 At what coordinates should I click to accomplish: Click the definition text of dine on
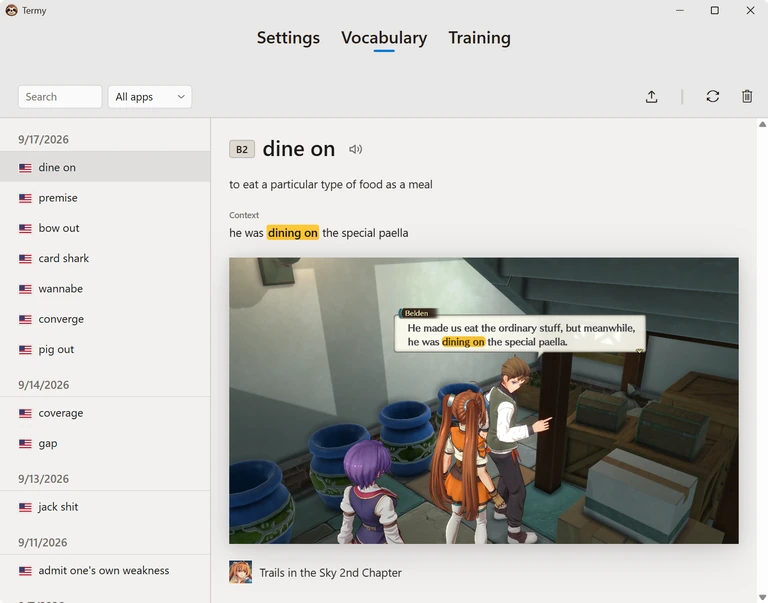pos(331,185)
